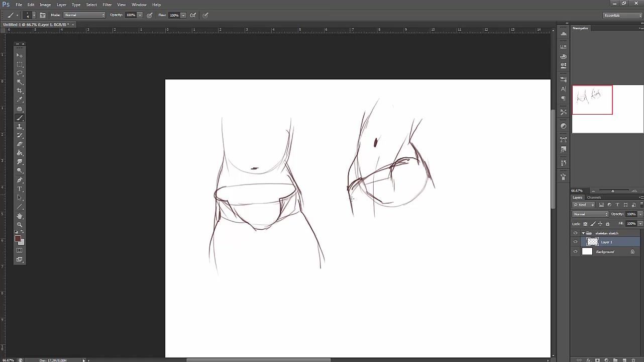Open the Filter menu
Image resolution: width=644 pixels, height=362 pixels.
tap(107, 5)
